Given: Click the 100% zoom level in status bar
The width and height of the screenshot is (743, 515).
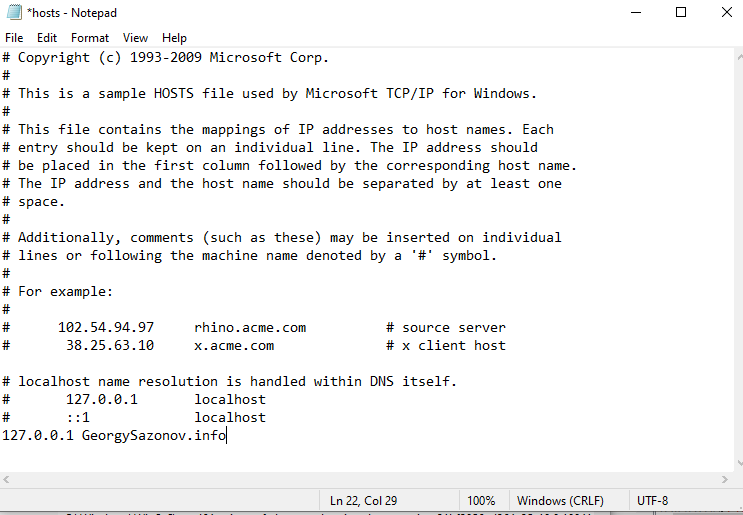Looking at the screenshot, I should (x=481, y=500).
